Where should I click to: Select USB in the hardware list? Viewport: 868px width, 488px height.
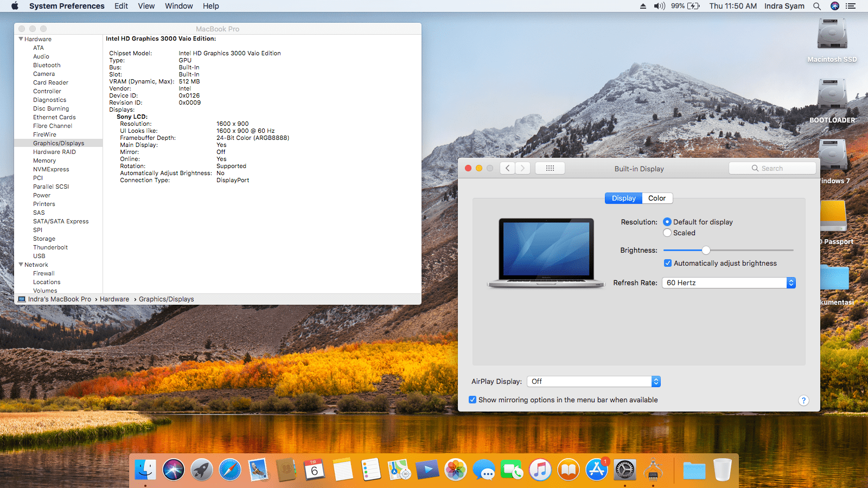click(39, 256)
